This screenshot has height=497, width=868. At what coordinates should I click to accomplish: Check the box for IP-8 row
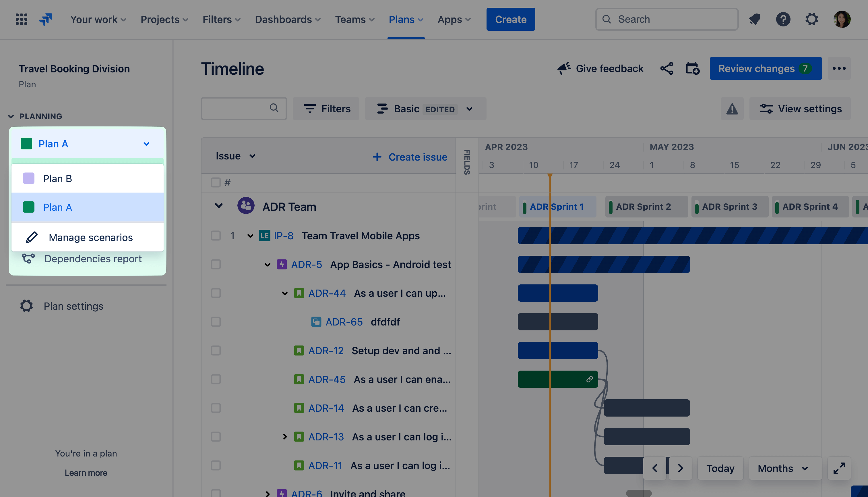click(216, 236)
